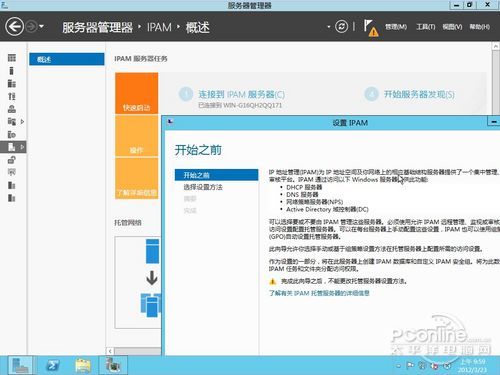Click the orange 了解详细信息 tile
Screen dimensions: 500x375
pos(137,178)
